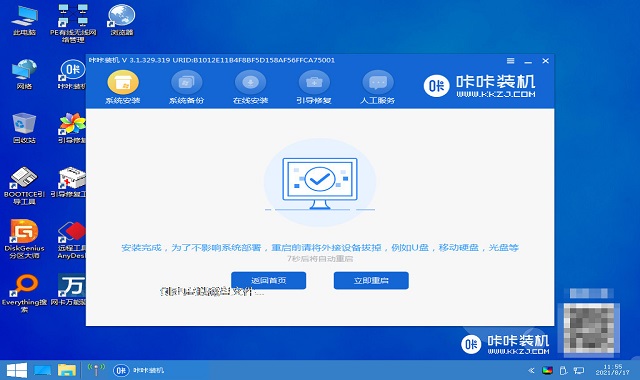
Task: Expand hidden system tray icons
Action: (x=531, y=371)
